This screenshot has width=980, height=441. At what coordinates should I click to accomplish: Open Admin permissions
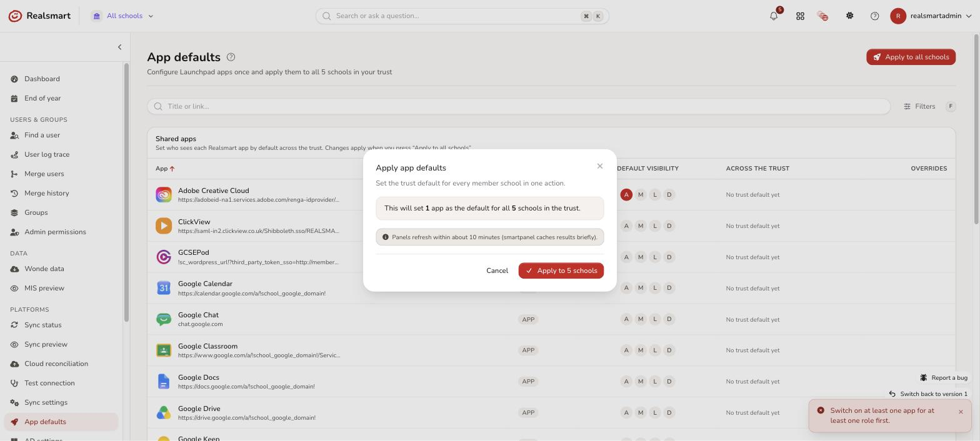(61, 232)
